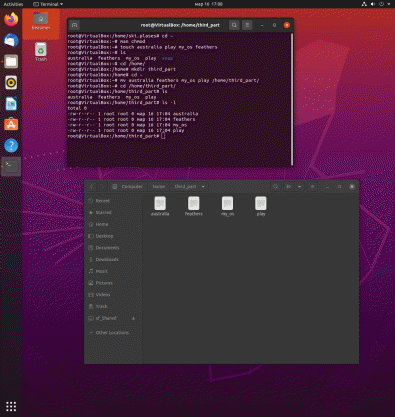
Task: Click power icon in system tray
Action: (x=381, y=4)
